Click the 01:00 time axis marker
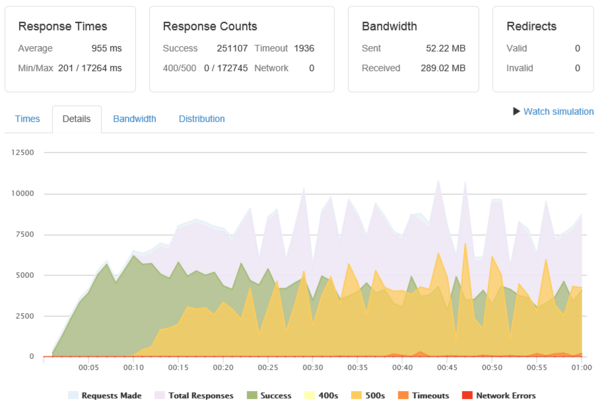 pyautogui.click(x=582, y=367)
